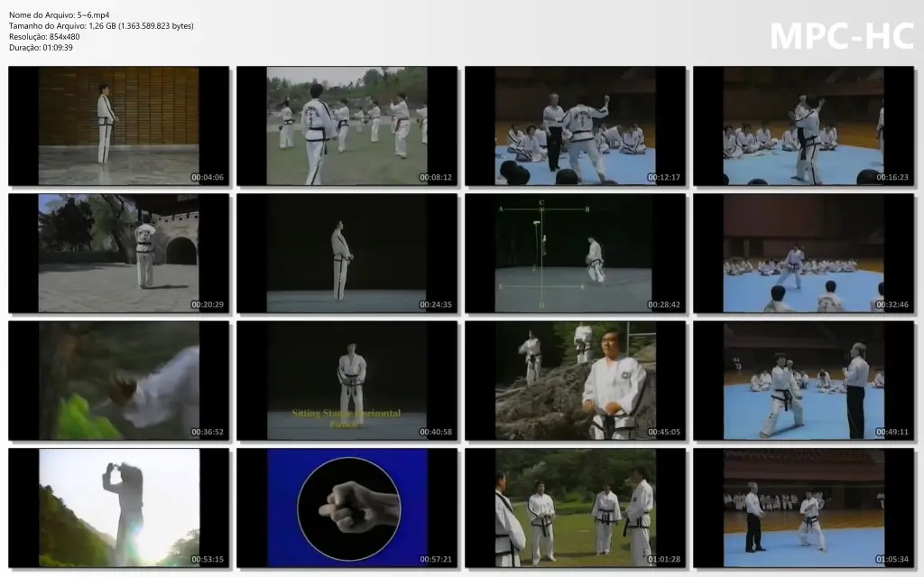Click the Resolução 854x480 text
This screenshot has height=577, width=924.
[x=44, y=37]
